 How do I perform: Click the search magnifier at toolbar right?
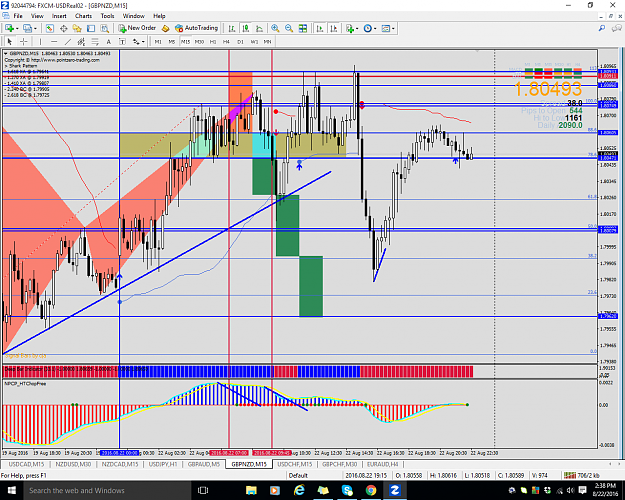tap(602, 28)
